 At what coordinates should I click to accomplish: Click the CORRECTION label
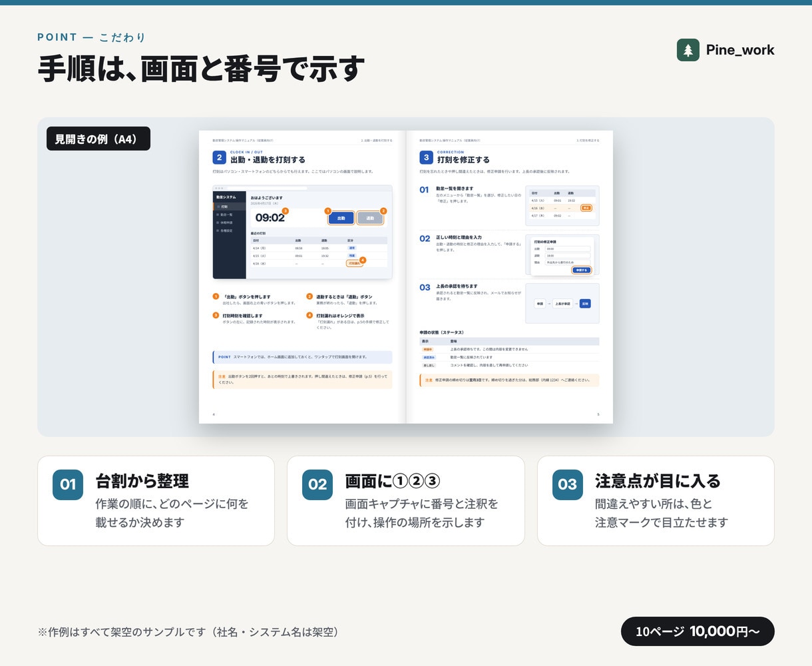pos(451,153)
